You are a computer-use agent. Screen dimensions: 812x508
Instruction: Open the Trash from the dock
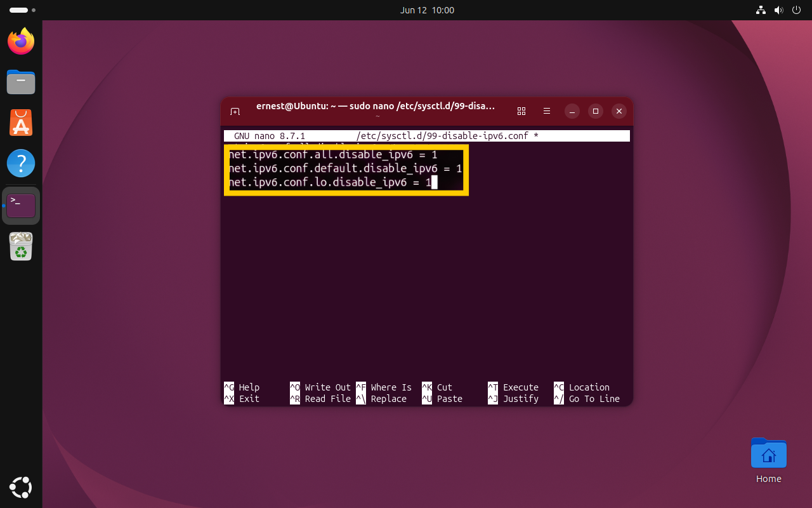21,246
